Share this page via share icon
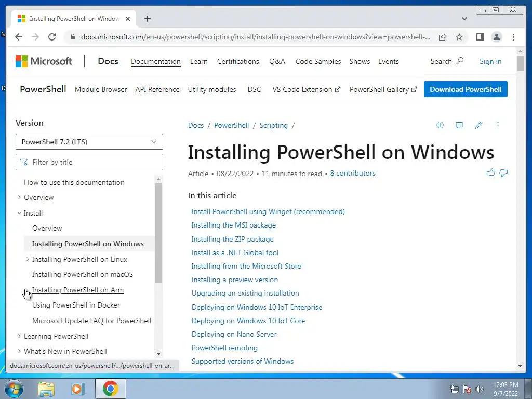 click(443, 37)
